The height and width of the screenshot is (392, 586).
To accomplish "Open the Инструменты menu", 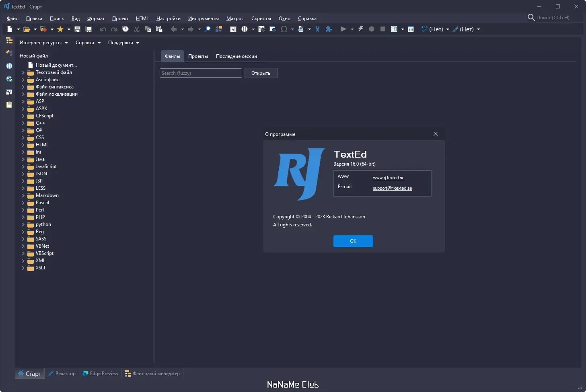I will [x=204, y=18].
